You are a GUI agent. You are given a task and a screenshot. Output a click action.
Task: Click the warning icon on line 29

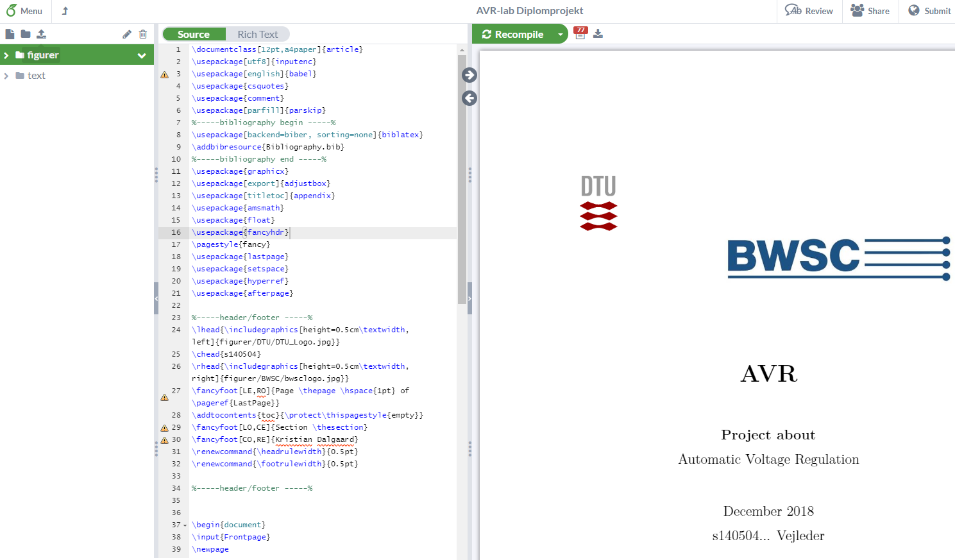click(164, 428)
